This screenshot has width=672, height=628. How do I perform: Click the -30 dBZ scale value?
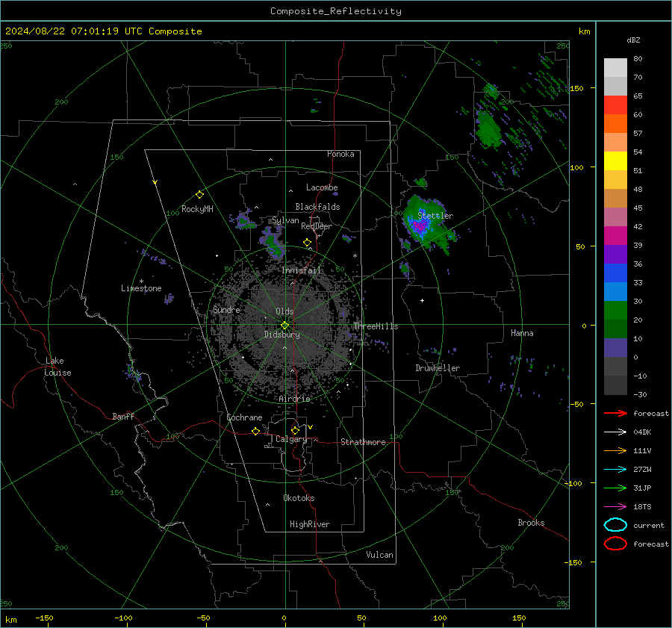pos(640,394)
